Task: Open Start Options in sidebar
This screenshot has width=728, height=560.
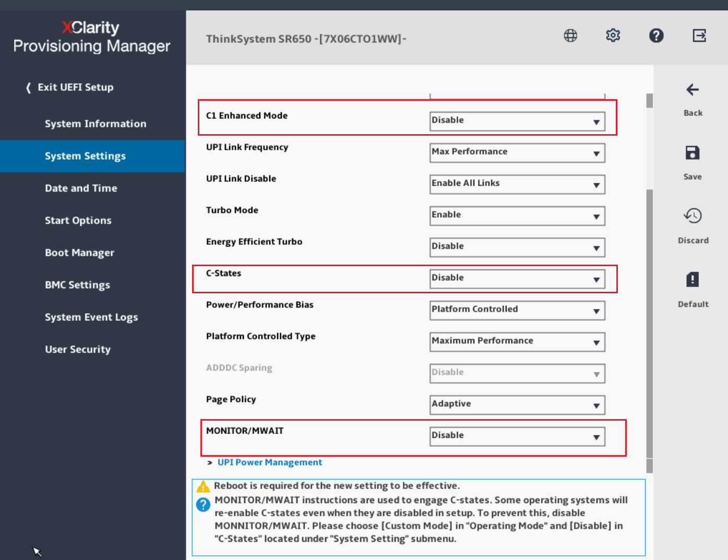Action: (78, 221)
